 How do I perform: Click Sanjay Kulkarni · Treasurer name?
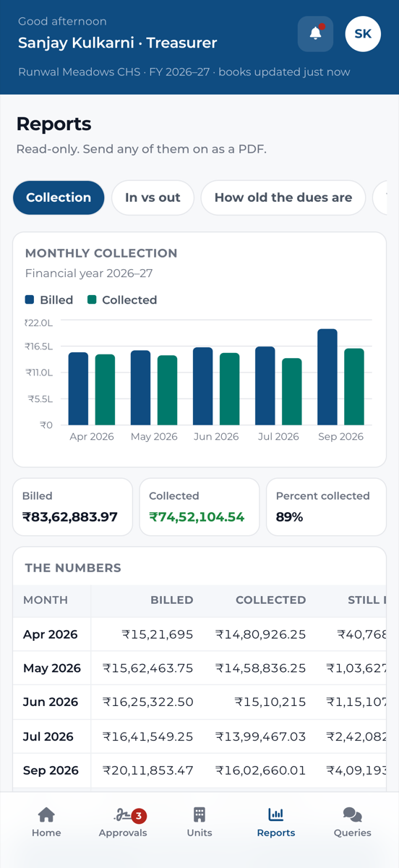click(x=117, y=43)
